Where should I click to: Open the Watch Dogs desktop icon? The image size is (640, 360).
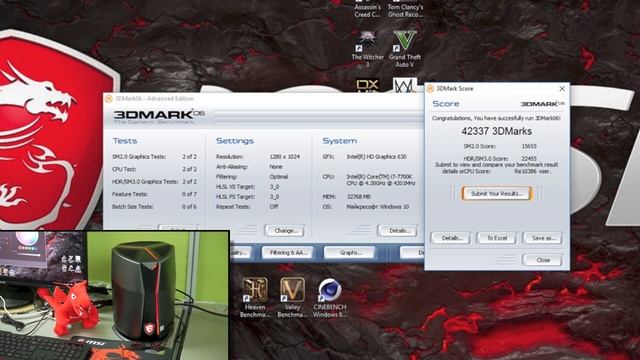pos(404,85)
